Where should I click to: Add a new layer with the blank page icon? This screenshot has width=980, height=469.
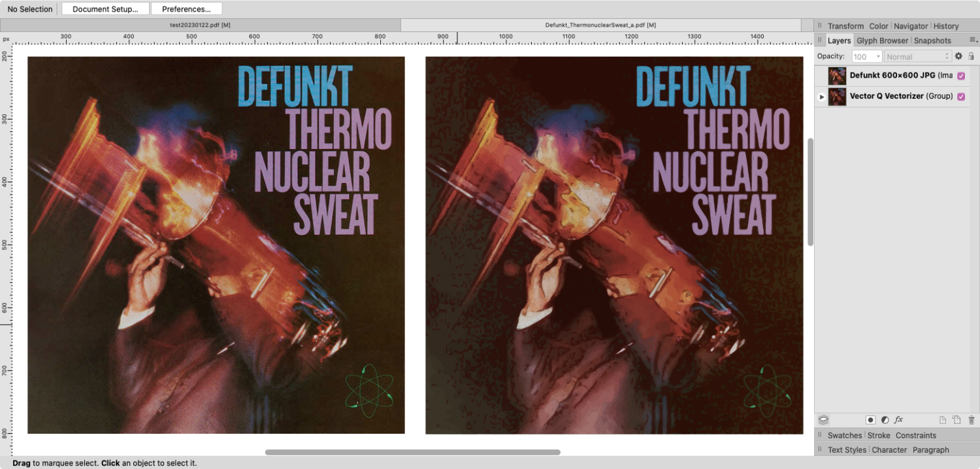pyautogui.click(x=943, y=420)
